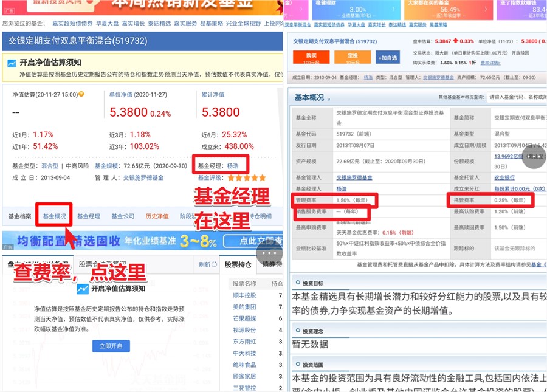Click the 13.9692亿份 share size link
Screen dimensions: 547x392
click(x=508, y=156)
